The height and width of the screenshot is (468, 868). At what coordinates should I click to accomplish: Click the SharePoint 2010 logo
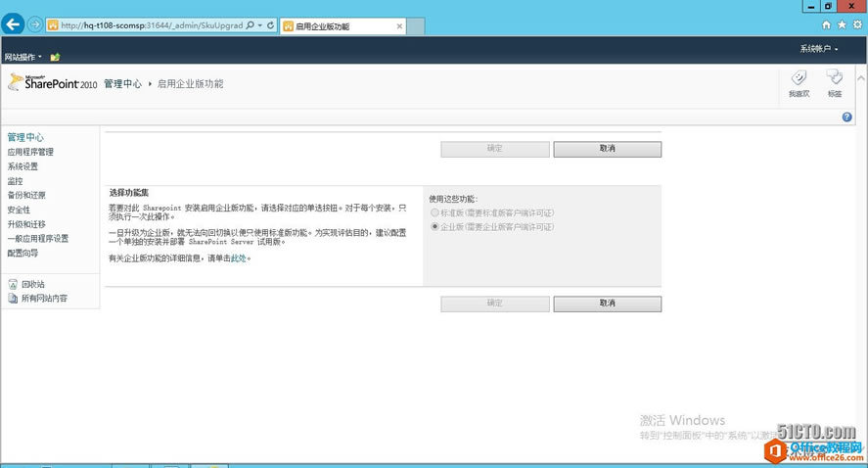(x=53, y=82)
